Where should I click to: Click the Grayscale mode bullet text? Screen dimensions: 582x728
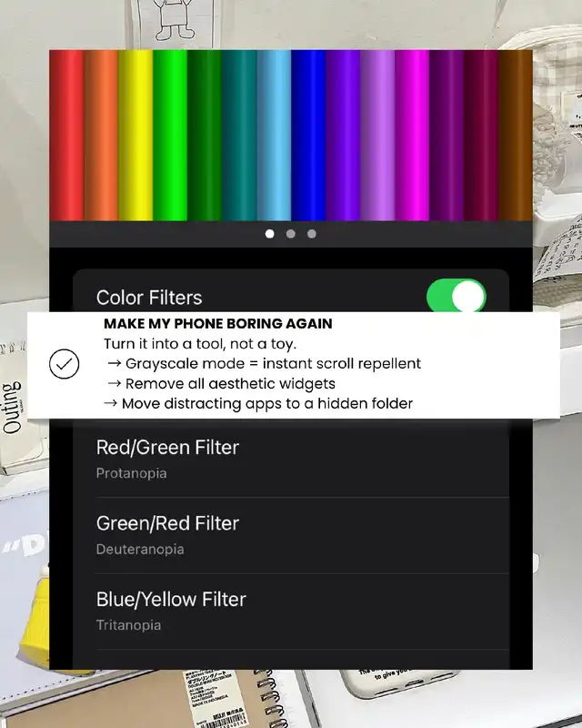pyautogui.click(x=264, y=363)
